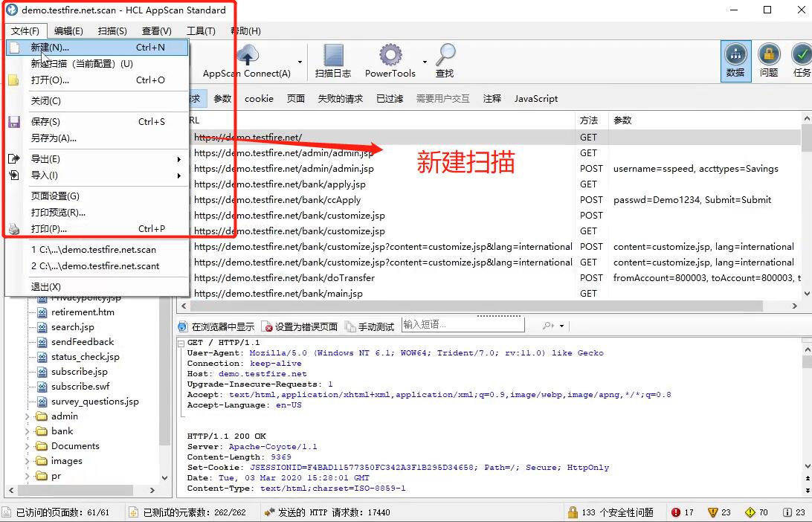The width and height of the screenshot is (812, 522).
Task: Switch to 任务 view
Action: click(802, 62)
